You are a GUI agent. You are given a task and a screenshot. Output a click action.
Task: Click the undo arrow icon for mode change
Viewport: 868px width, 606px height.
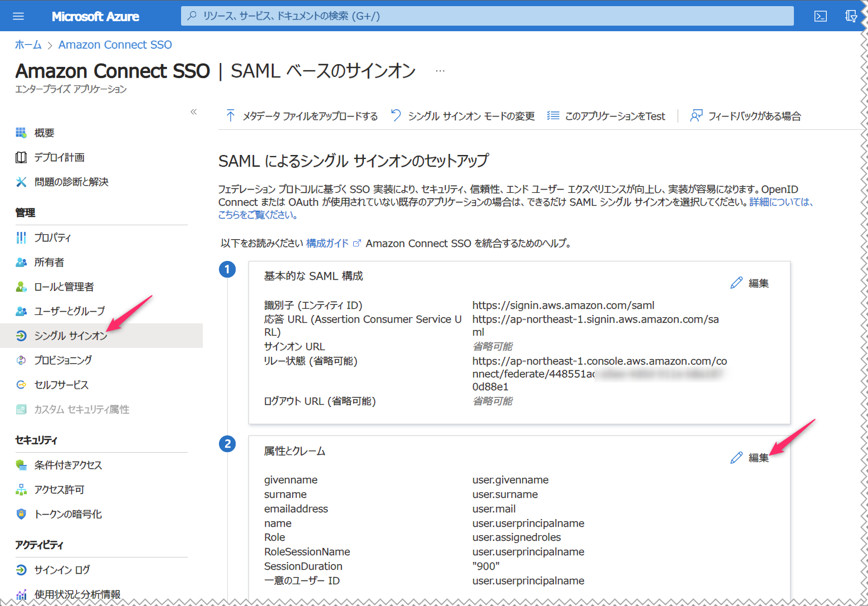[396, 115]
